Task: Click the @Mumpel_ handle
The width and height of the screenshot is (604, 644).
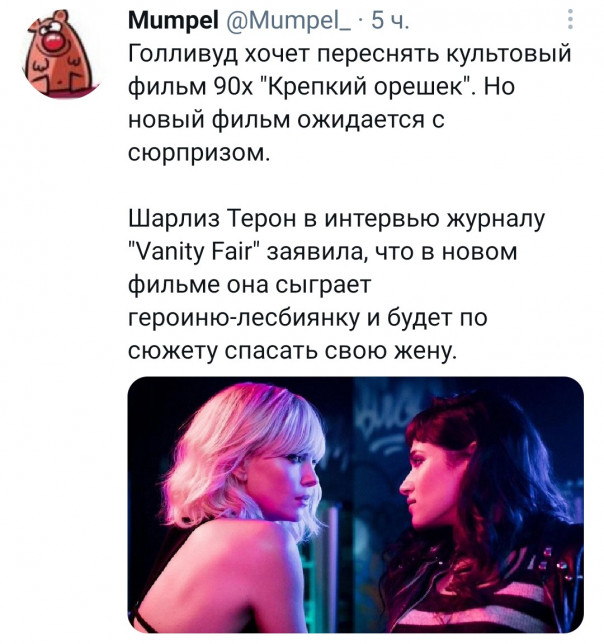Action: [x=288, y=21]
